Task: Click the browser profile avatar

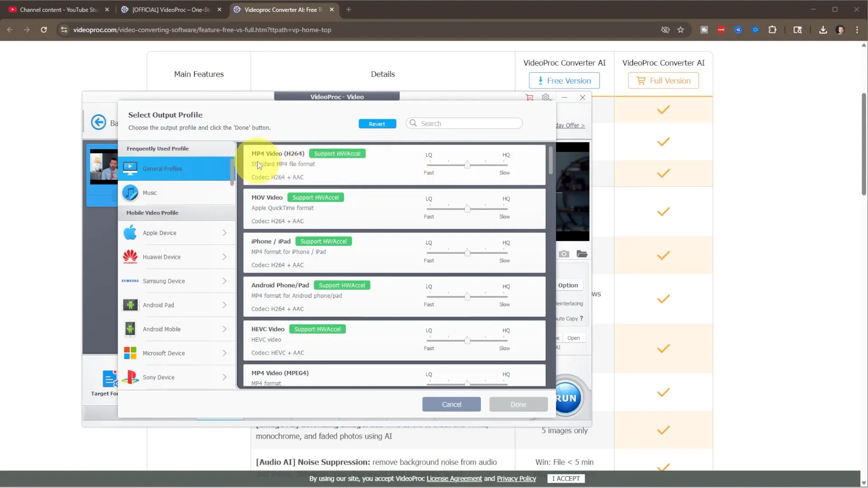Action: click(x=840, y=30)
